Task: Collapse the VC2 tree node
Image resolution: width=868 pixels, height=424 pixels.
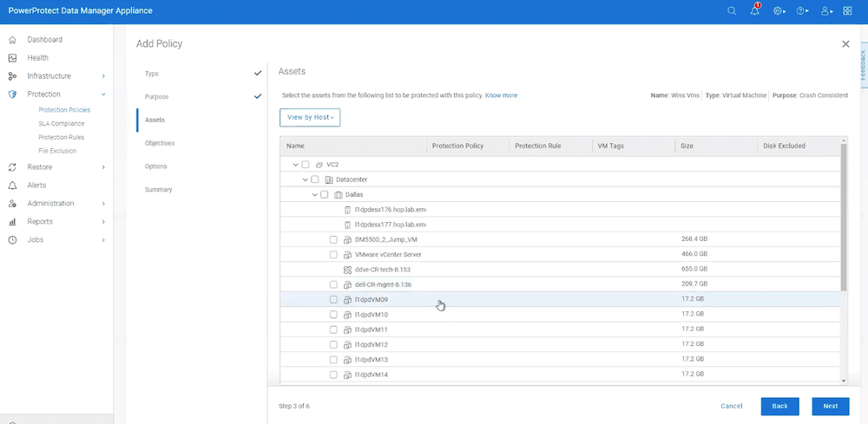Action: point(296,165)
